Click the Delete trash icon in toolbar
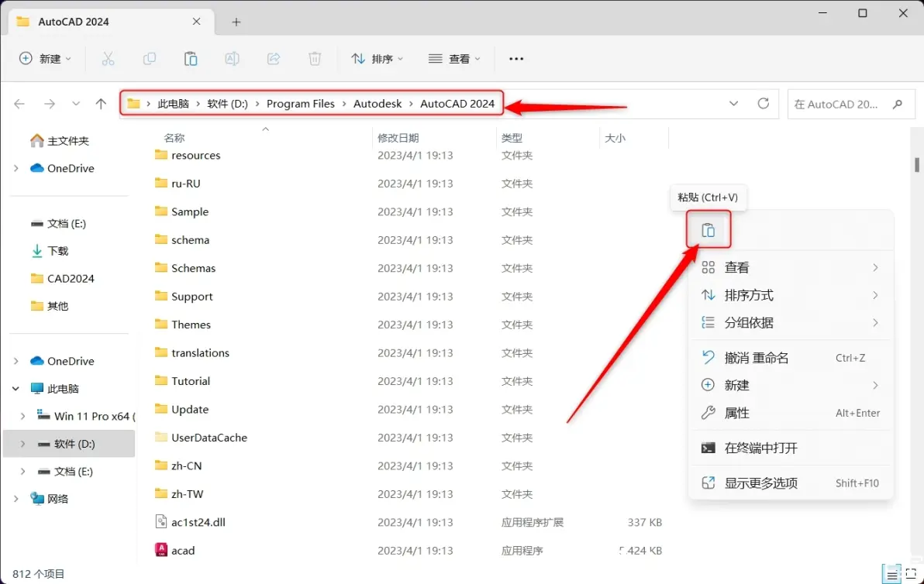This screenshot has height=584, width=924. (x=315, y=59)
